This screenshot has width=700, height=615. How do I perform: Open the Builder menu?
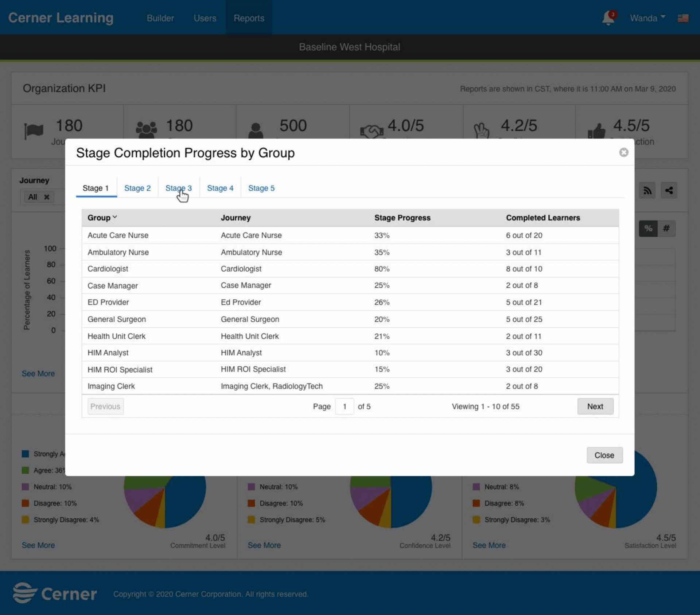click(160, 18)
